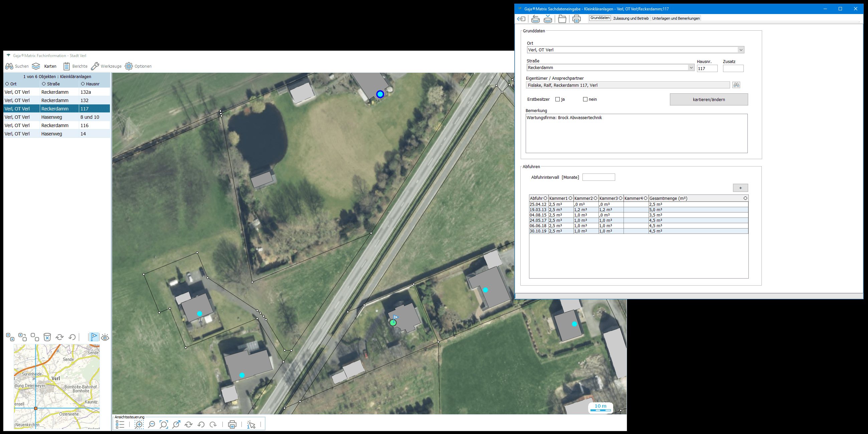Check the Erstbesitzer 'ja' checkbox

click(x=558, y=99)
